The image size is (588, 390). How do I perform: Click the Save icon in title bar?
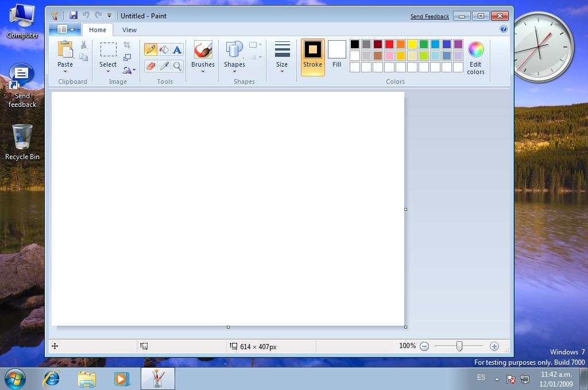73,16
